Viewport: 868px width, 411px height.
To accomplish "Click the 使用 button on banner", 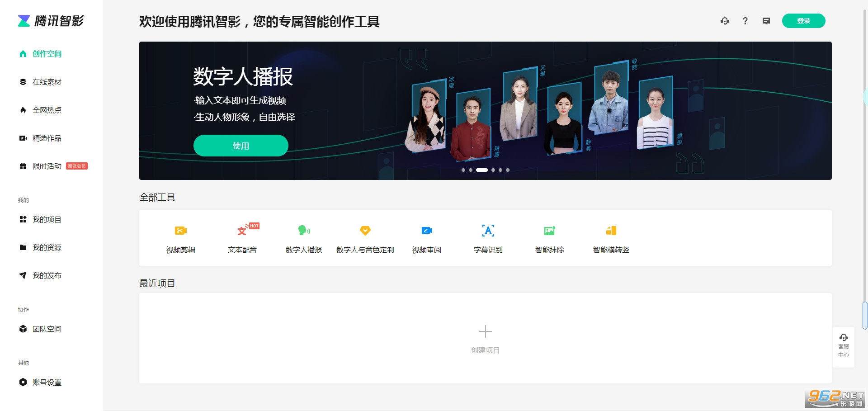I will pos(241,146).
